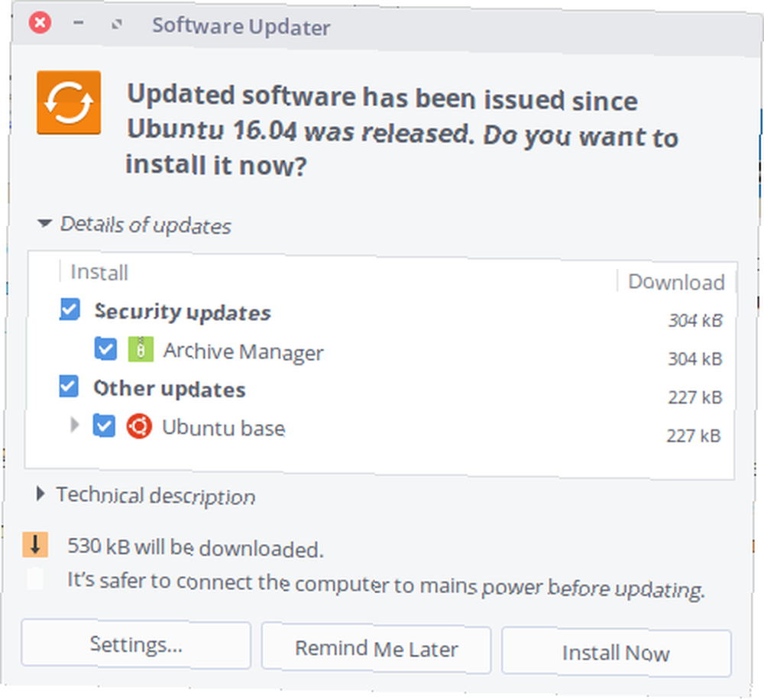
Task: Click the green Archive Manager icon
Action: click(x=141, y=349)
